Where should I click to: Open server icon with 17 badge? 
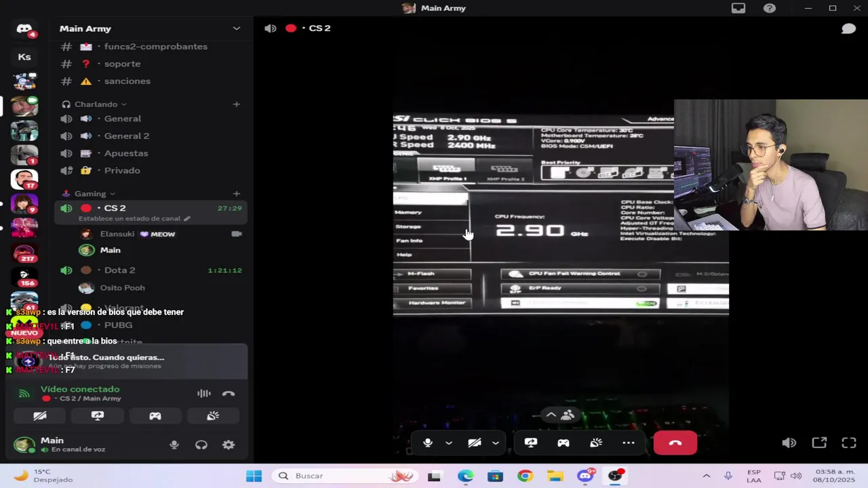pyautogui.click(x=24, y=180)
